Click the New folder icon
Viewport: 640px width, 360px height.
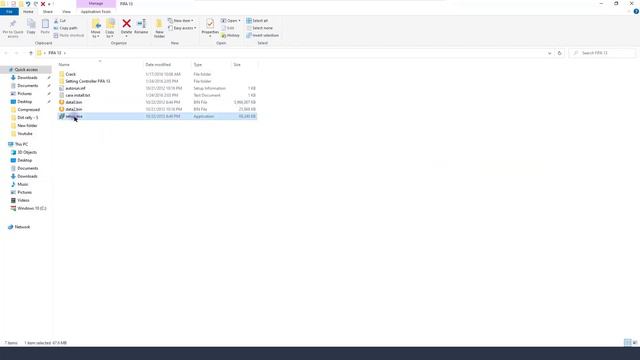click(x=159, y=24)
